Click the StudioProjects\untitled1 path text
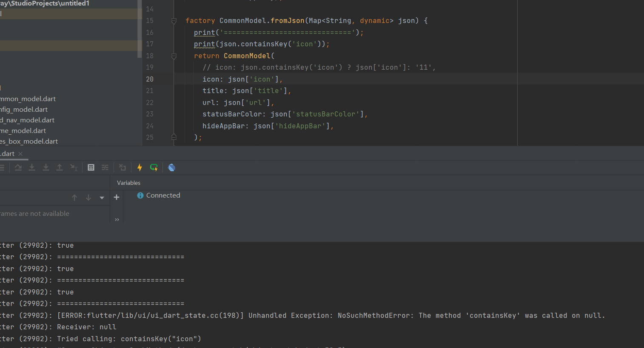 pyautogui.click(x=45, y=3)
